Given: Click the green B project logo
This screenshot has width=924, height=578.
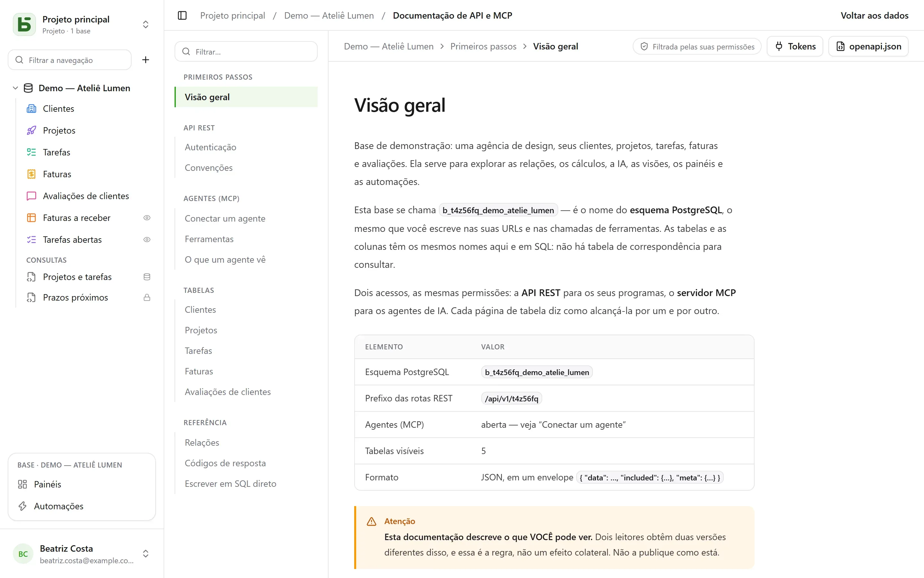Looking at the screenshot, I should (24, 24).
